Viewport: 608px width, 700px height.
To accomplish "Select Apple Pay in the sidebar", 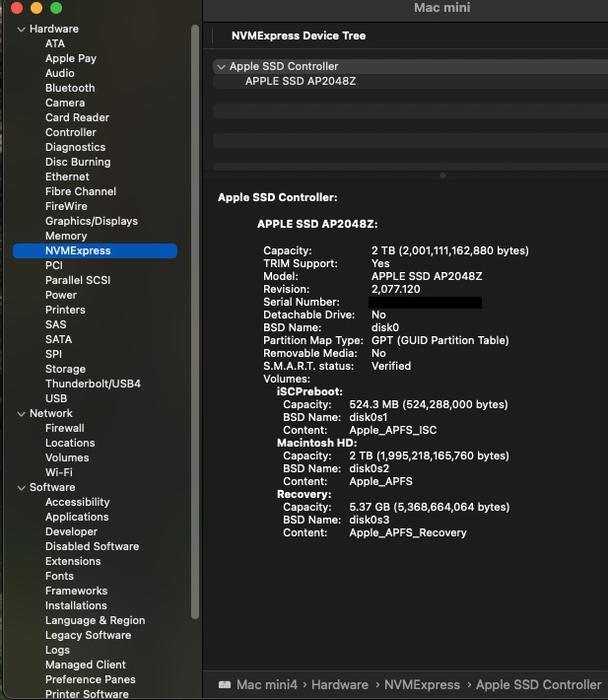I will [x=71, y=58].
